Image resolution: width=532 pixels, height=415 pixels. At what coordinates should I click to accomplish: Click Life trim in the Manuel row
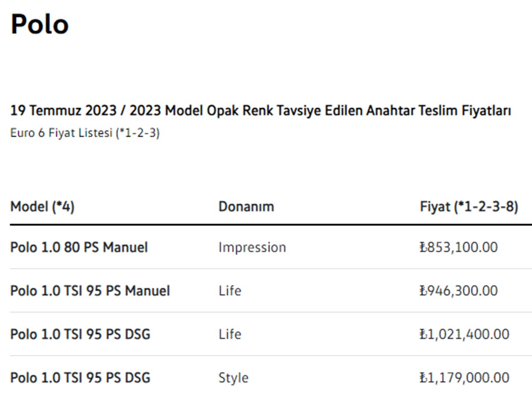[230, 291]
